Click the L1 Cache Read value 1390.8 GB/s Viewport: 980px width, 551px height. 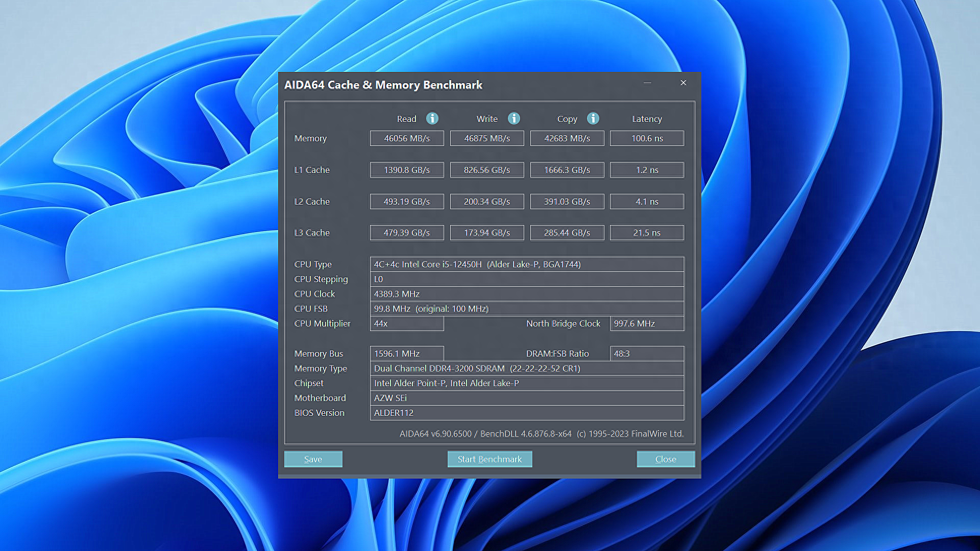(x=407, y=170)
